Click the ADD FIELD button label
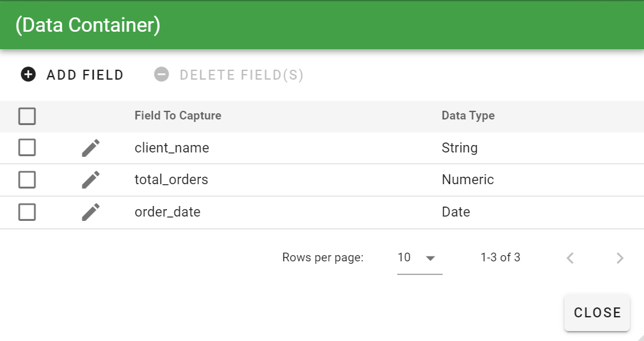 [x=85, y=75]
